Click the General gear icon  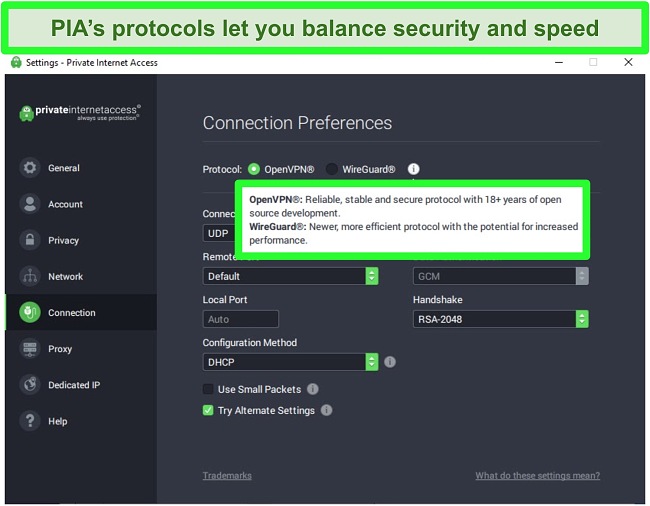point(30,168)
